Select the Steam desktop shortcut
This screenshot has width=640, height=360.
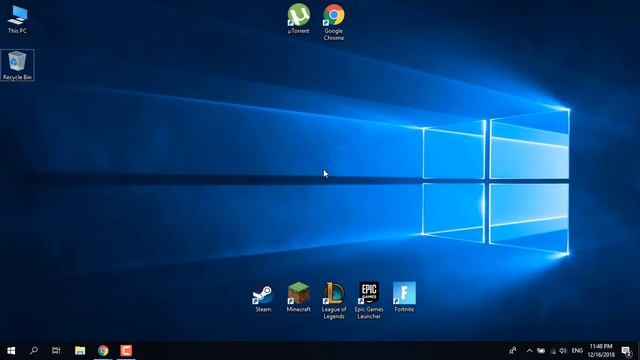point(263,297)
